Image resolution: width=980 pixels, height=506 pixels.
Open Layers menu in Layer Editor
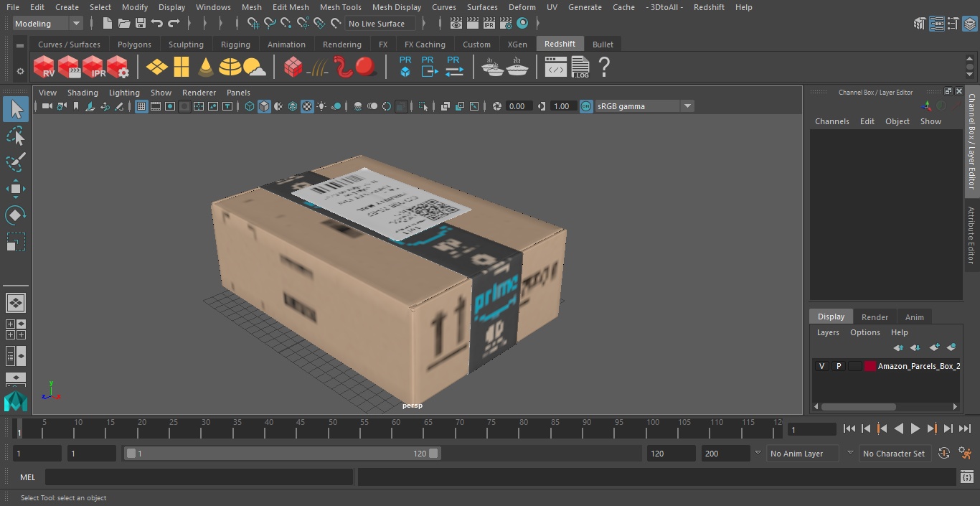(828, 332)
